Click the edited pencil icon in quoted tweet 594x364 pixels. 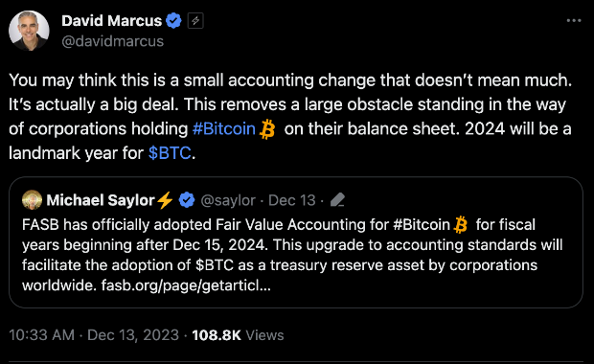(x=337, y=200)
